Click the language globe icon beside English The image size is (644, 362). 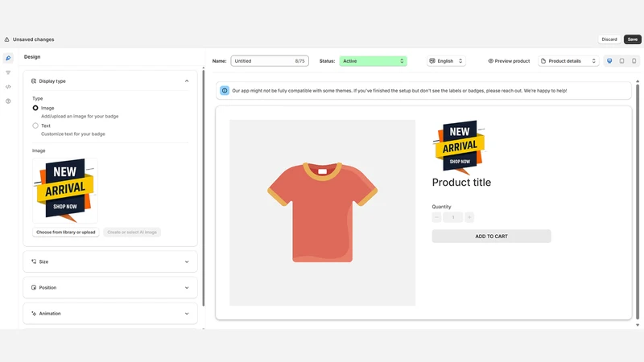(432, 61)
